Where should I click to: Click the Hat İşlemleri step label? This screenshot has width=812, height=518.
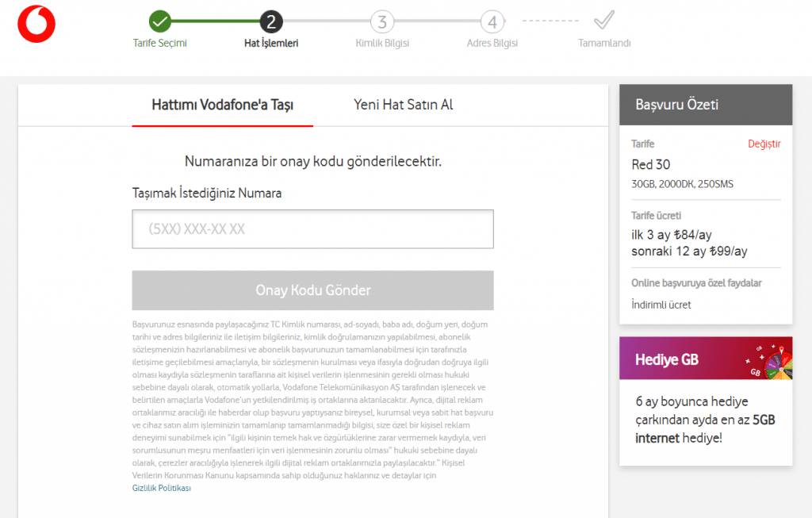click(271, 43)
